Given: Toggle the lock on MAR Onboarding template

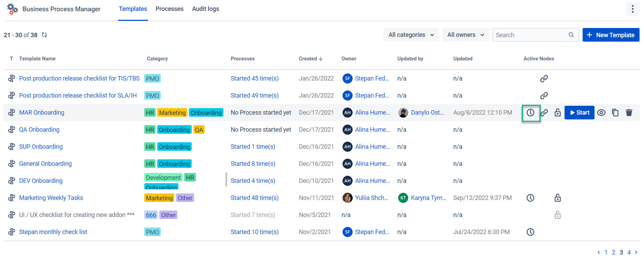Looking at the screenshot, I should (557, 113).
